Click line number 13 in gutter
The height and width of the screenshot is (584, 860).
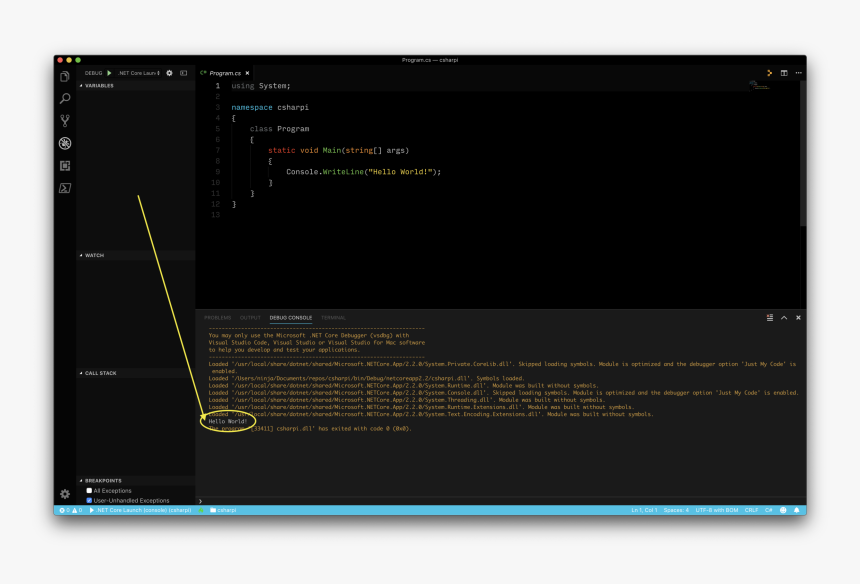(216, 215)
